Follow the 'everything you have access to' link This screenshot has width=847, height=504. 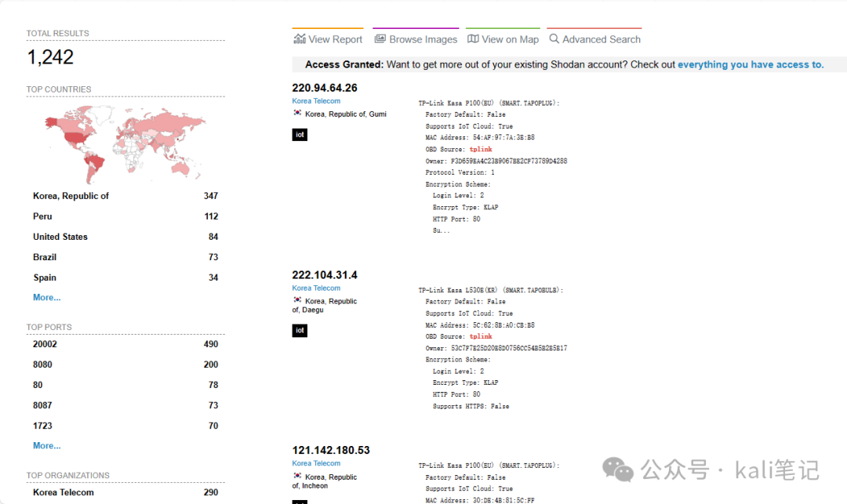[751, 64]
